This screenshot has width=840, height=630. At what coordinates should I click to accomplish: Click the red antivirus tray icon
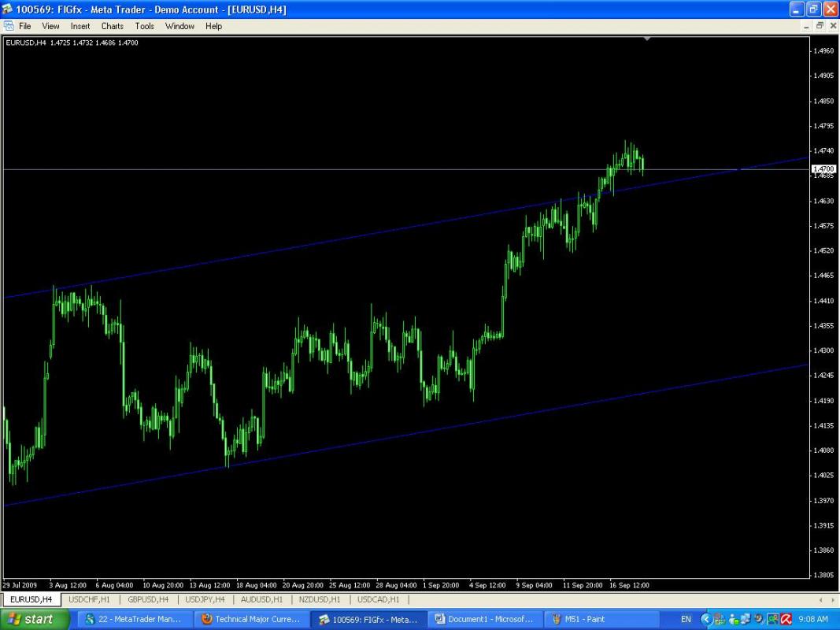[785, 619]
